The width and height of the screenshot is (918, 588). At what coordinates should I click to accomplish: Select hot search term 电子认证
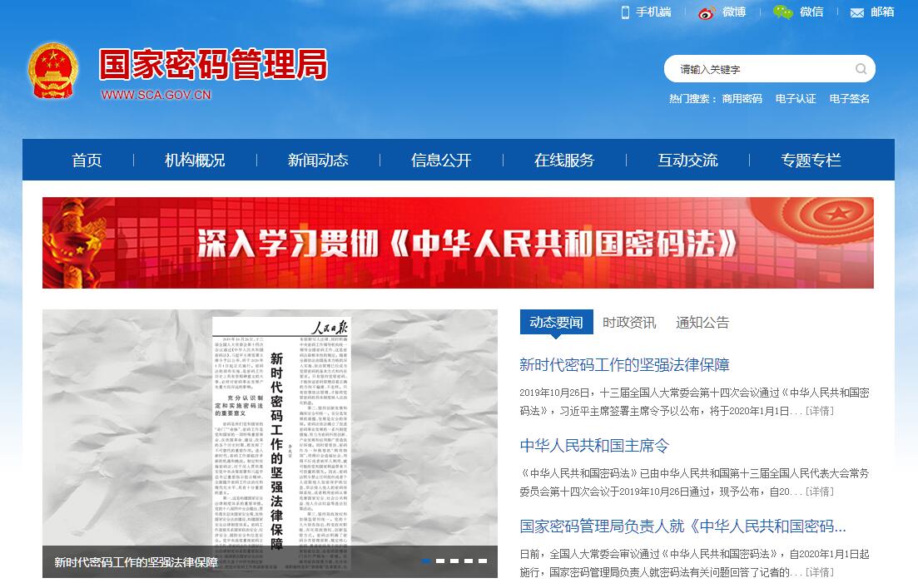[x=795, y=99]
